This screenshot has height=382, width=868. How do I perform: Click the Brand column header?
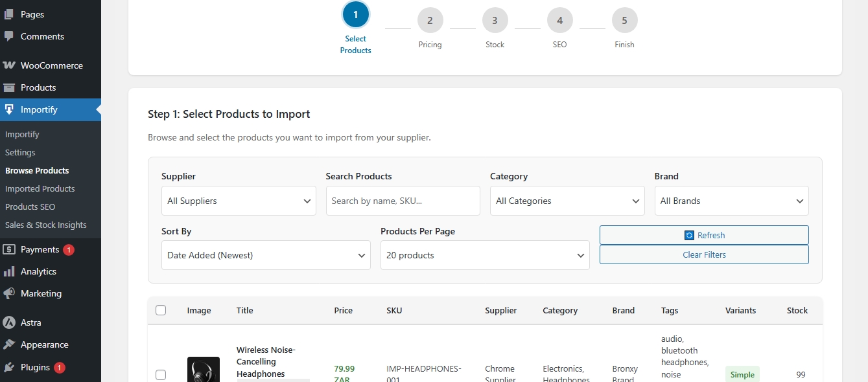pyautogui.click(x=624, y=310)
